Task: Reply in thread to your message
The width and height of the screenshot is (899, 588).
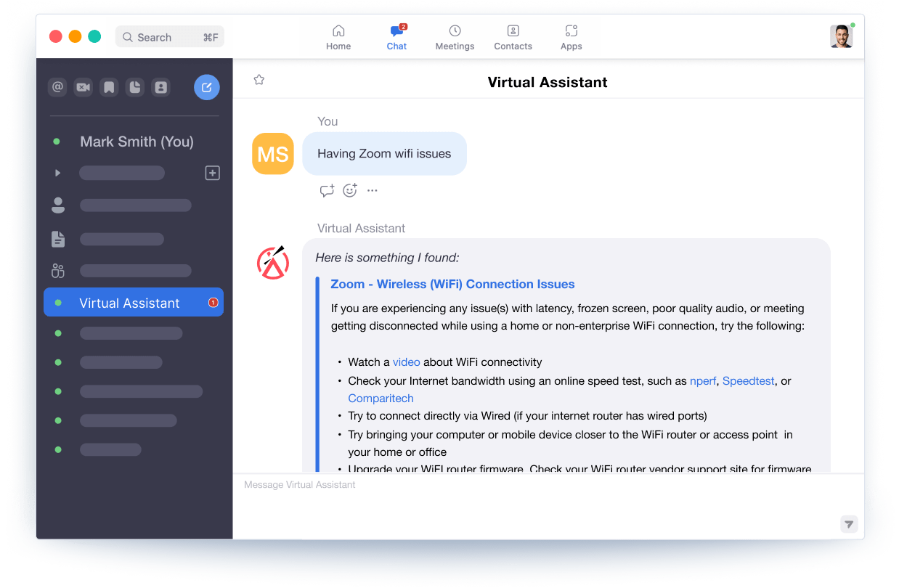Action: tap(327, 191)
